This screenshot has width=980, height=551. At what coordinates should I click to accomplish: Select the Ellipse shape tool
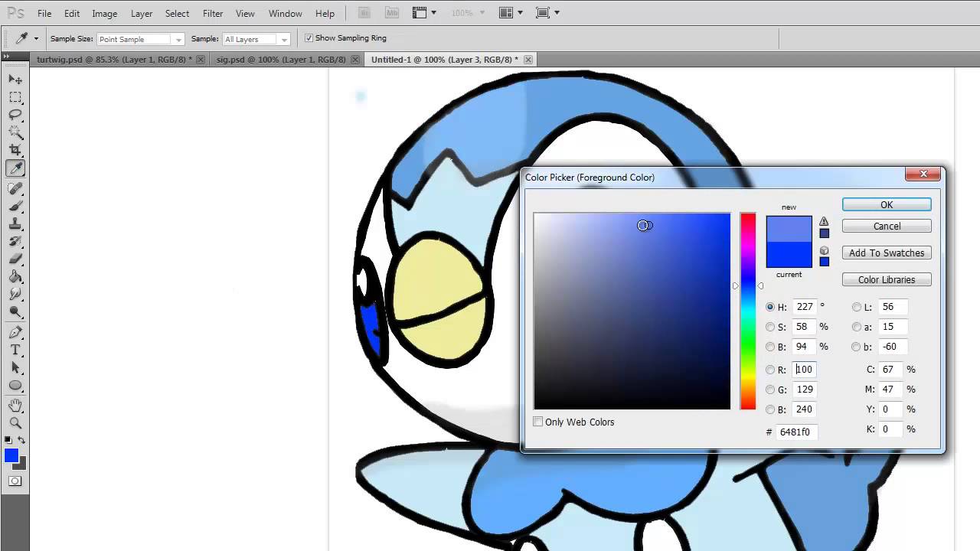point(15,385)
